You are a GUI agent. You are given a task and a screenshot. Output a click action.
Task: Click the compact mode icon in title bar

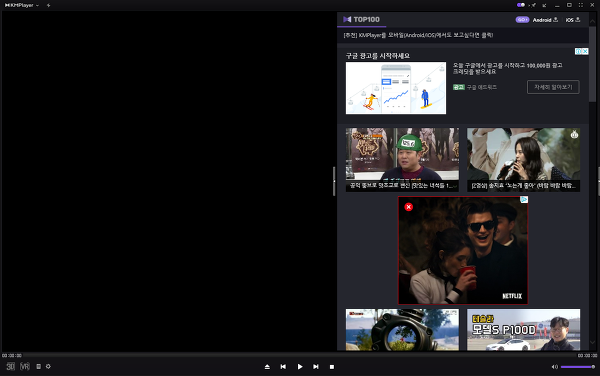click(545, 5)
